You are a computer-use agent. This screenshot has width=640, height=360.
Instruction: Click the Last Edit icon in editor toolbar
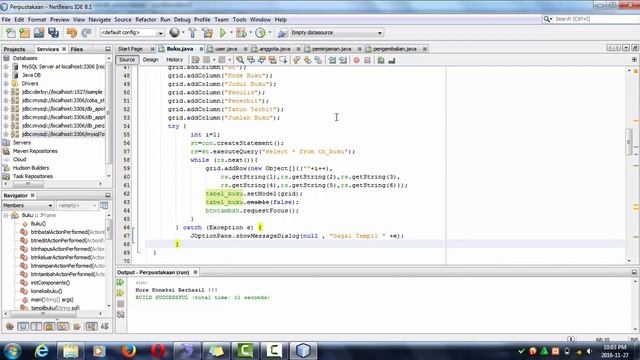click(196, 60)
